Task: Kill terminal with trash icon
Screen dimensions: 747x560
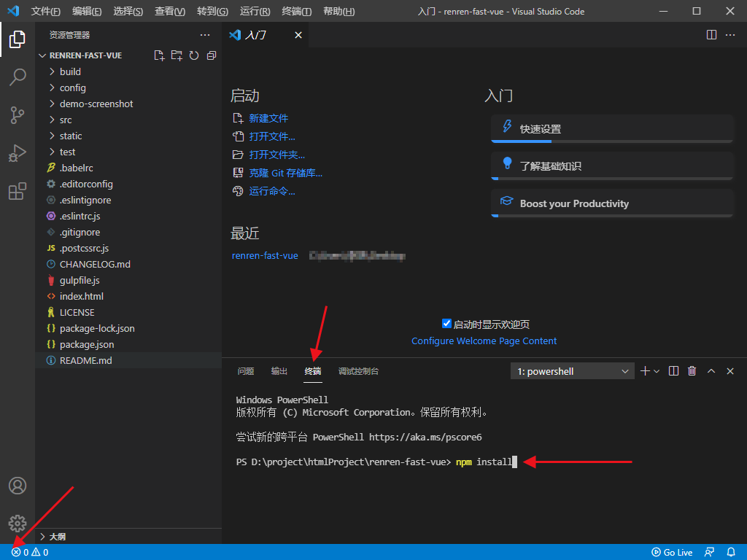Action: point(692,371)
